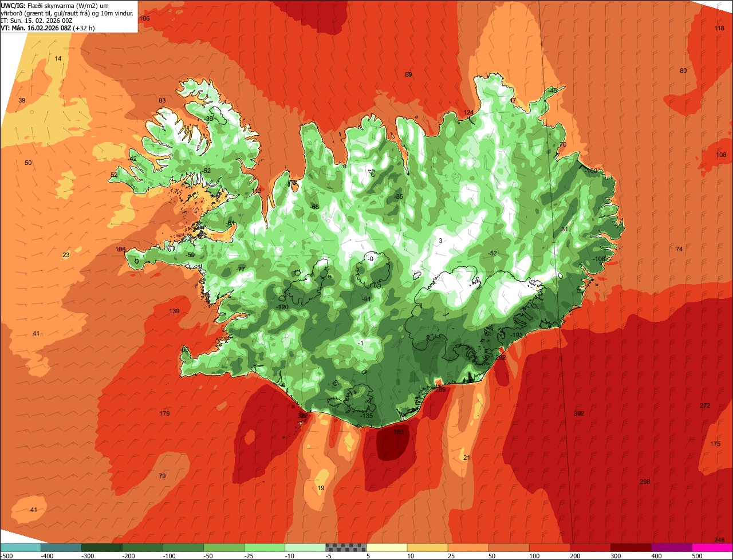This screenshot has height=560, width=733.
Task: Click the map value 31
Action: coord(564,230)
